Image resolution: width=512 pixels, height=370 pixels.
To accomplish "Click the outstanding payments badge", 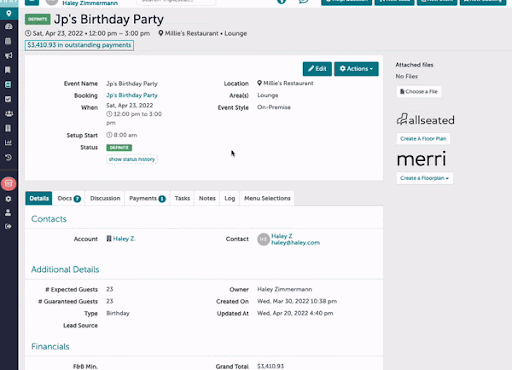I will tap(79, 45).
